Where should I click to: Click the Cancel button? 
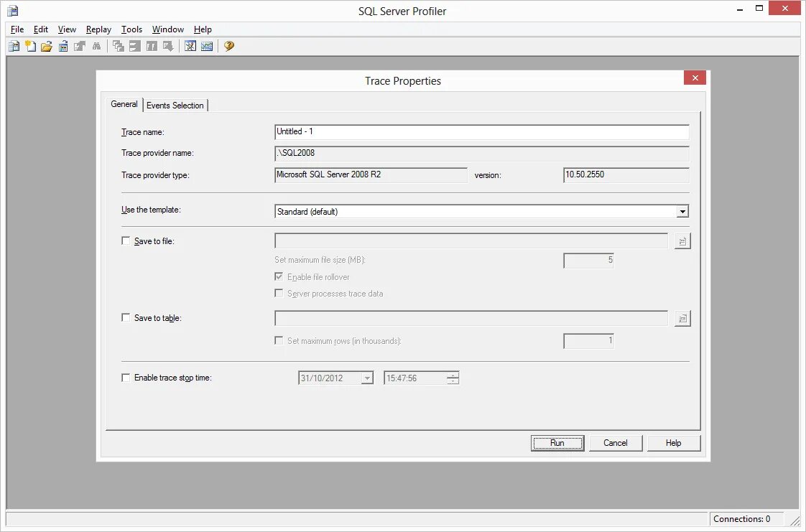pos(616,443)
